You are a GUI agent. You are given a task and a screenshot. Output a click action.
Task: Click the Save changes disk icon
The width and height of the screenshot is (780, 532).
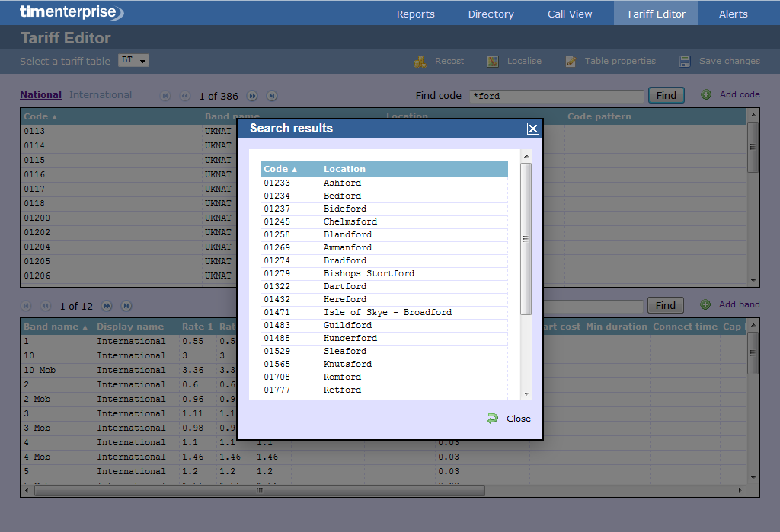tap(685, 62)
